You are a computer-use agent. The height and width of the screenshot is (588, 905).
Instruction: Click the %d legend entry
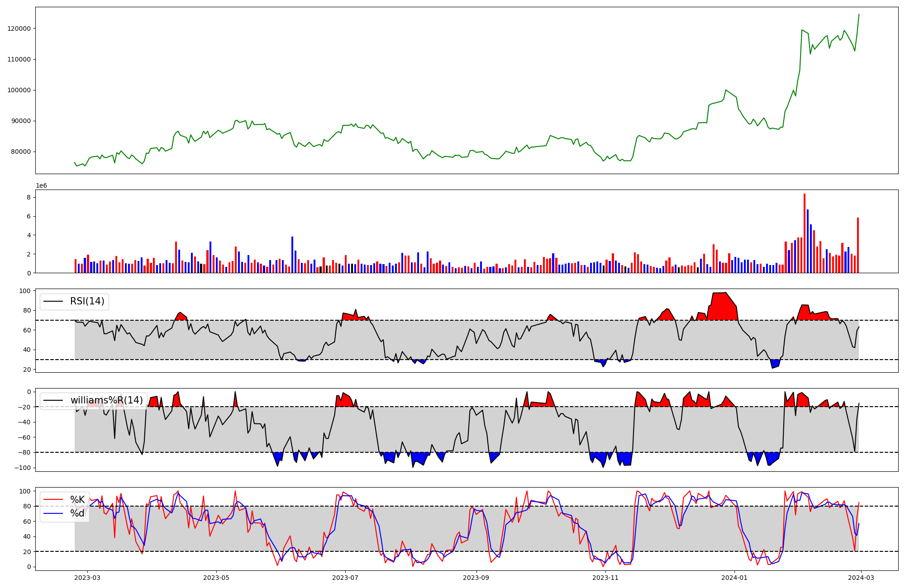pyautogui.click(x=77, y=513)
